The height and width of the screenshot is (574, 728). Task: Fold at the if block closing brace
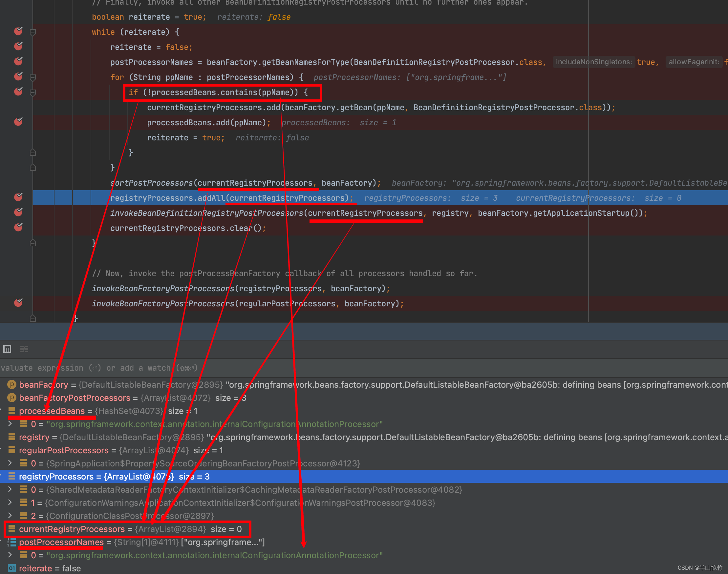[x=33, y=153]
